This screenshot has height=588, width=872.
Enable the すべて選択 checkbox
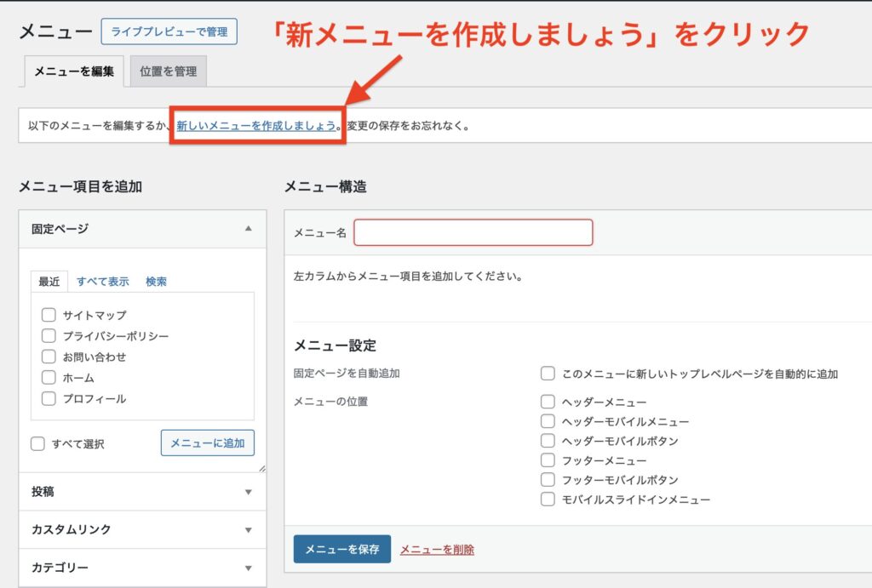[38, 443]
